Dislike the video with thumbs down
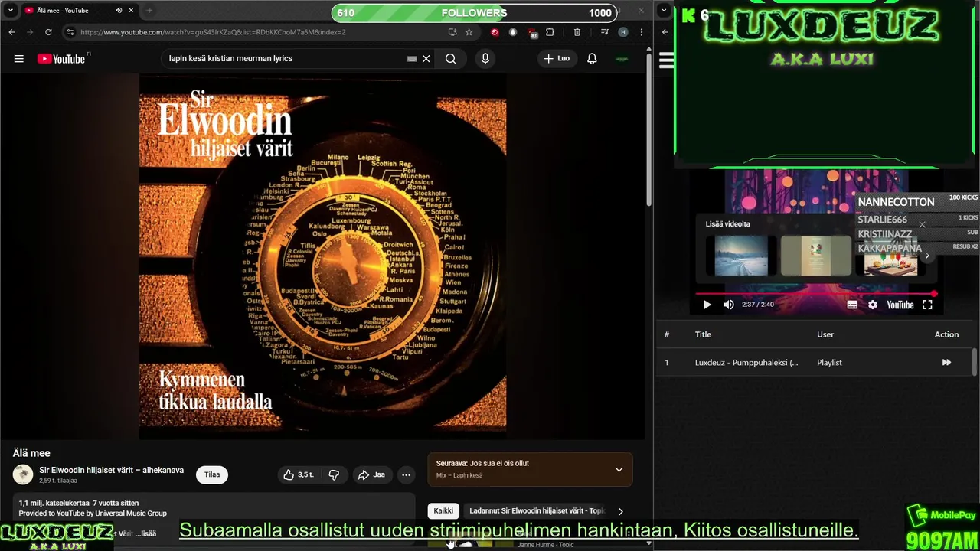The image size is (980, 551). pos(334,474)
